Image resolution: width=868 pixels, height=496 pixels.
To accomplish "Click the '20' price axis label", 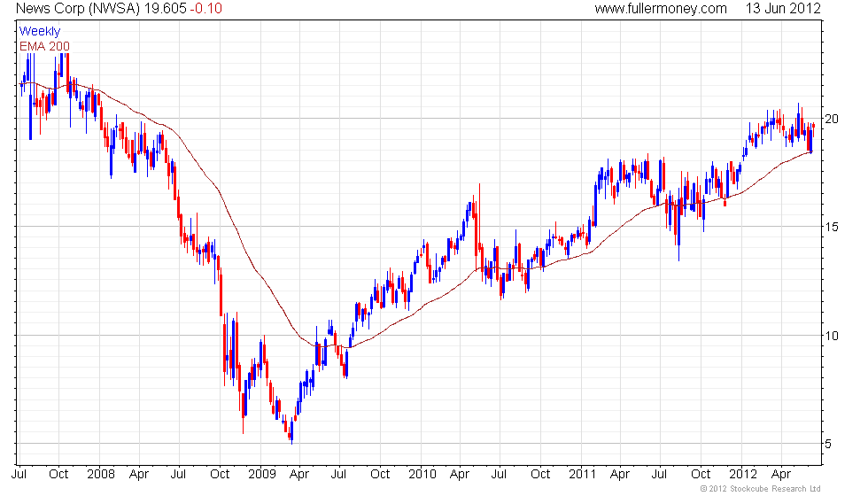I will point(832,119).
